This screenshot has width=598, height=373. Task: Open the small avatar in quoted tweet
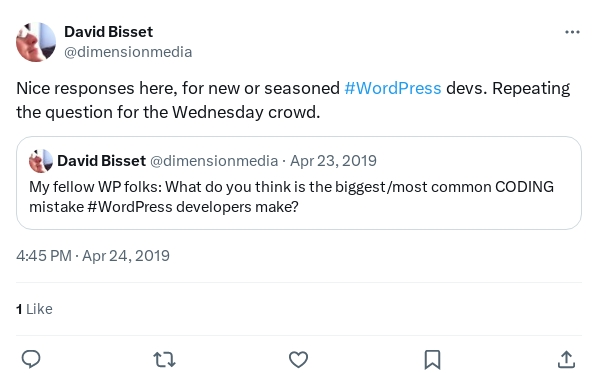(41, 161)
